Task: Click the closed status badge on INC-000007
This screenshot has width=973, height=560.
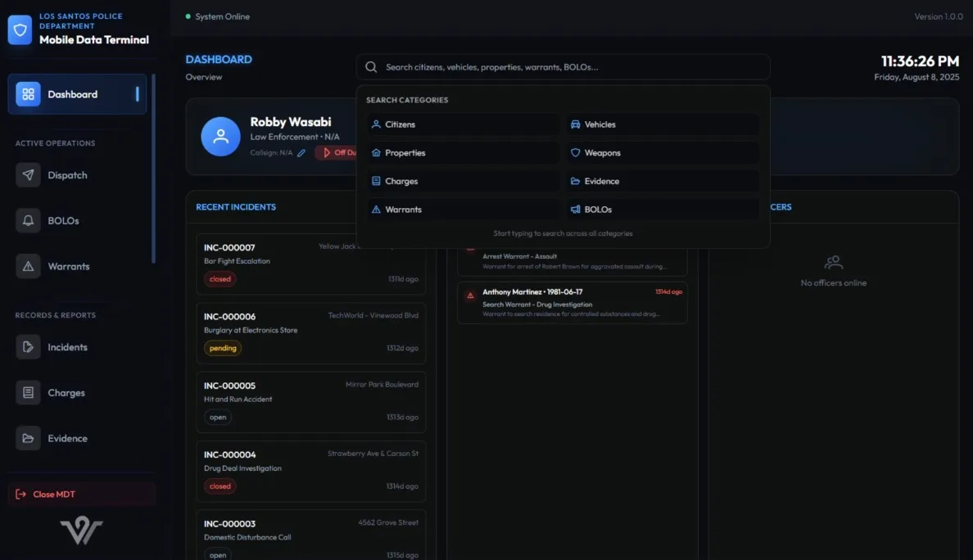Action: click(x=219, y=279)
